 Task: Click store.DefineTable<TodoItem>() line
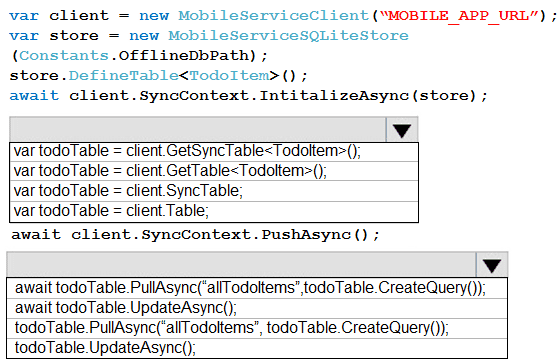[158, 76]
